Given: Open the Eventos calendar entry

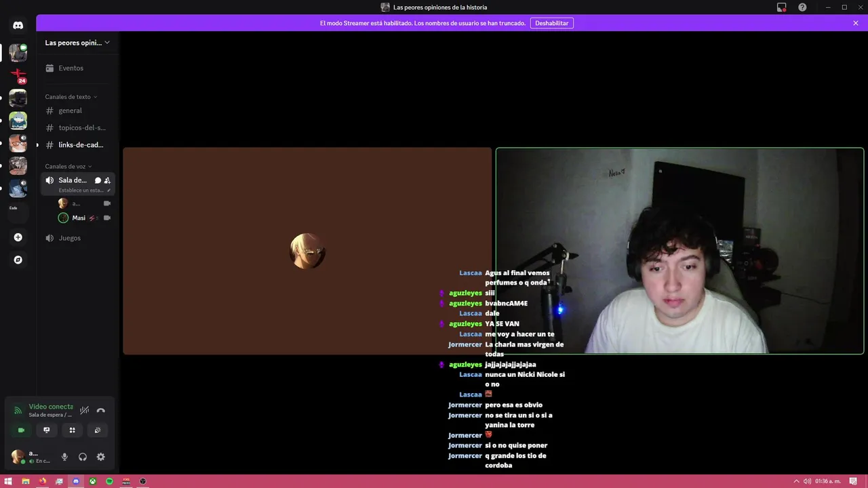Looking at the screenshot, I should 78,68.
